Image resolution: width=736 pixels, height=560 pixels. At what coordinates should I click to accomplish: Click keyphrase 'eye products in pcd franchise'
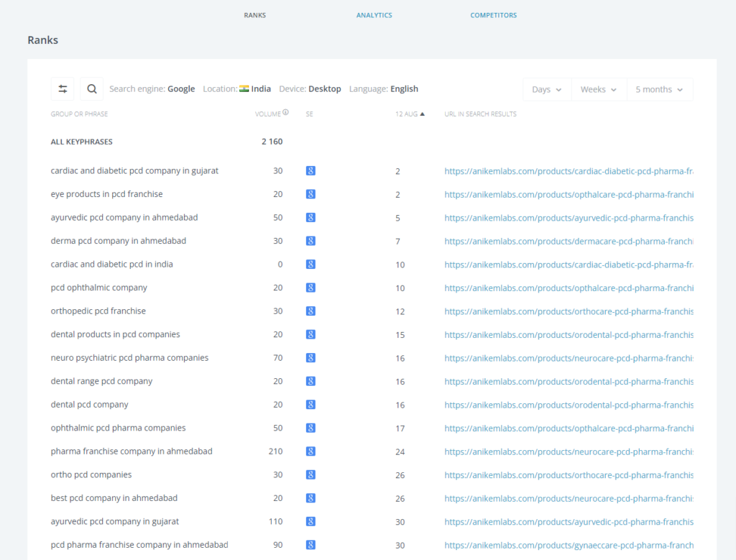(x=106, y=194)
